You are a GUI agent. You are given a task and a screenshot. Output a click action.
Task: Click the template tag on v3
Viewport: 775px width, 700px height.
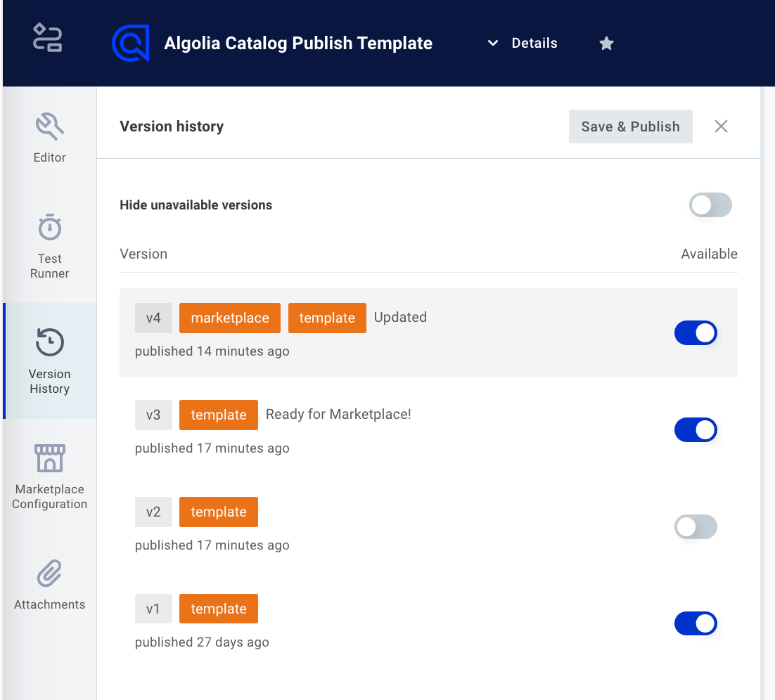[219, 415]
